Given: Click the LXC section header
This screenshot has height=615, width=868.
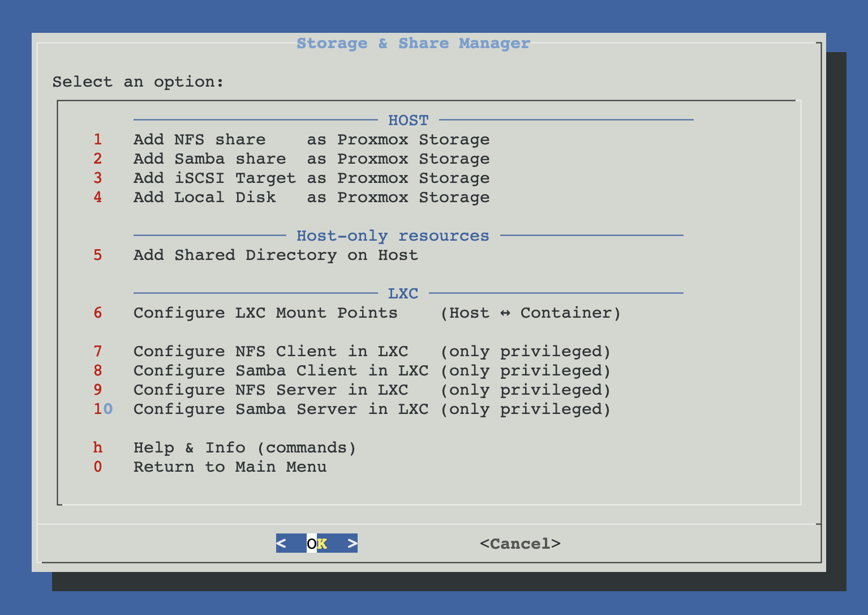Looking at the screenshot, I should pos(403,294).
